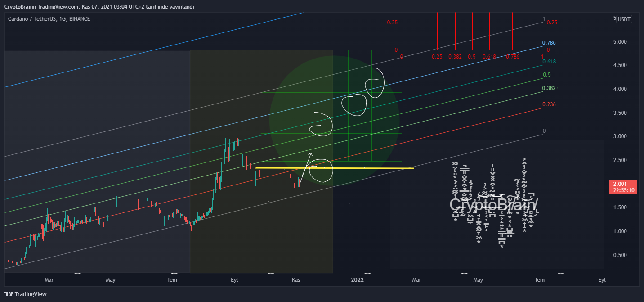The height and width of the screenshot is (302, 644).
Task: Click the 3.500 price axis label
Action: point(620,113)
